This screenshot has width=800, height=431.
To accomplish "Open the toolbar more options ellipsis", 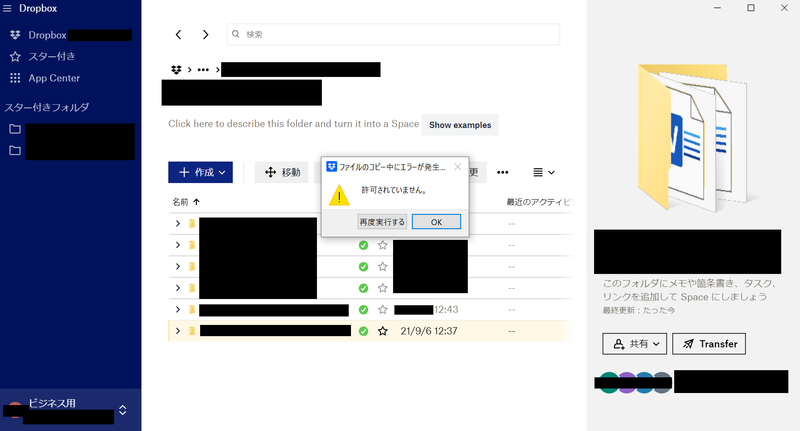I will tap(503, 172).
